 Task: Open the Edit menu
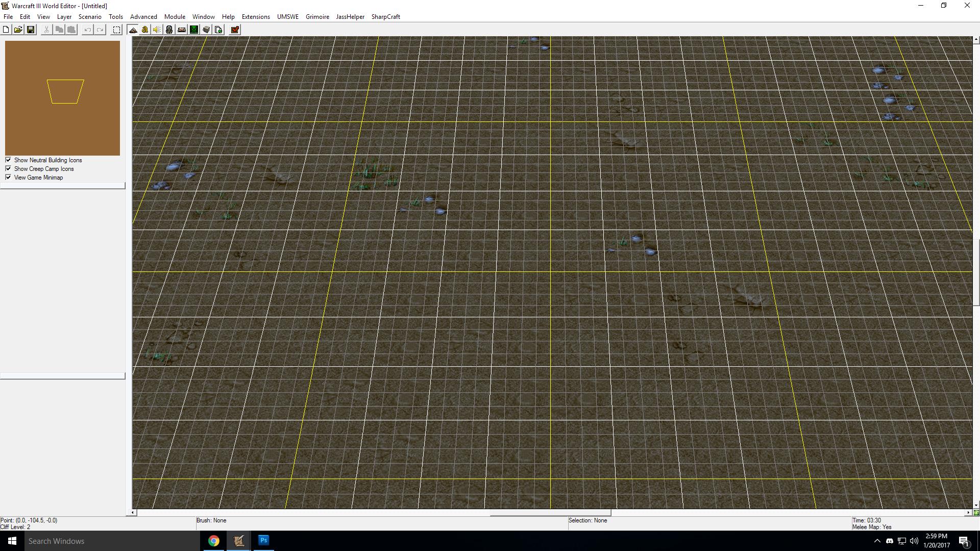tap(25, 16)
